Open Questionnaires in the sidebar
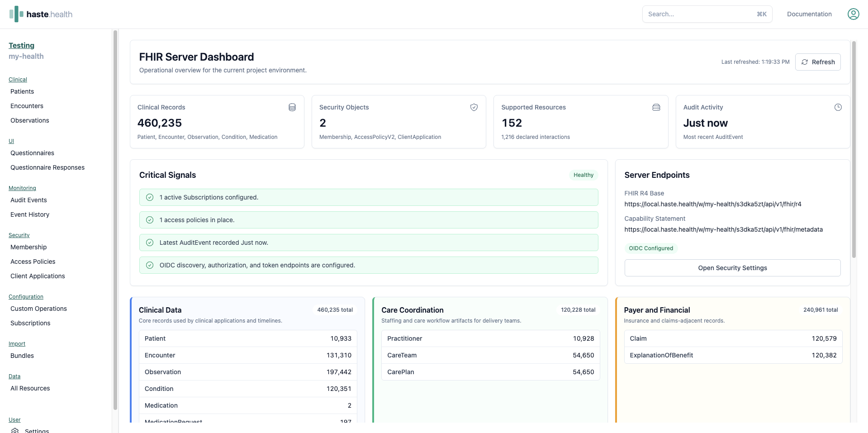 pos(33,153)
